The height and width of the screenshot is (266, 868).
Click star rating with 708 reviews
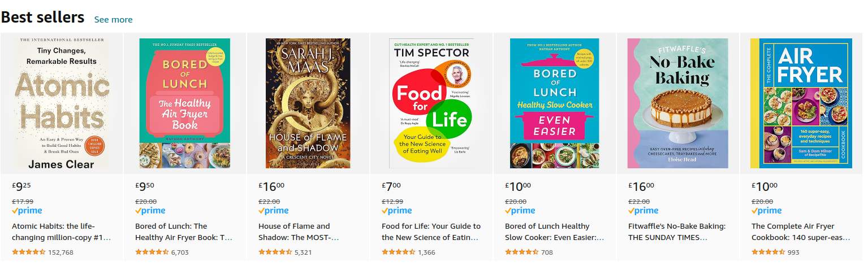[x=522, y=252]
